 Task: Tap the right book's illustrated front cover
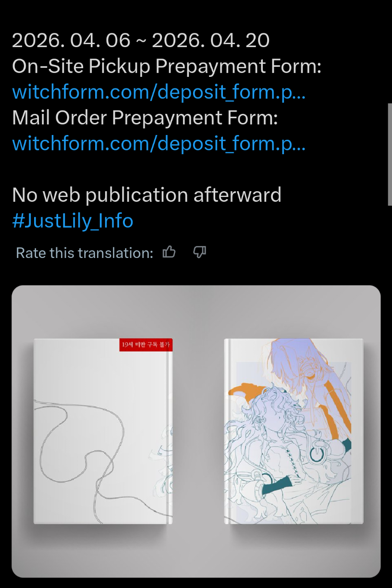[x=294, y=431]
